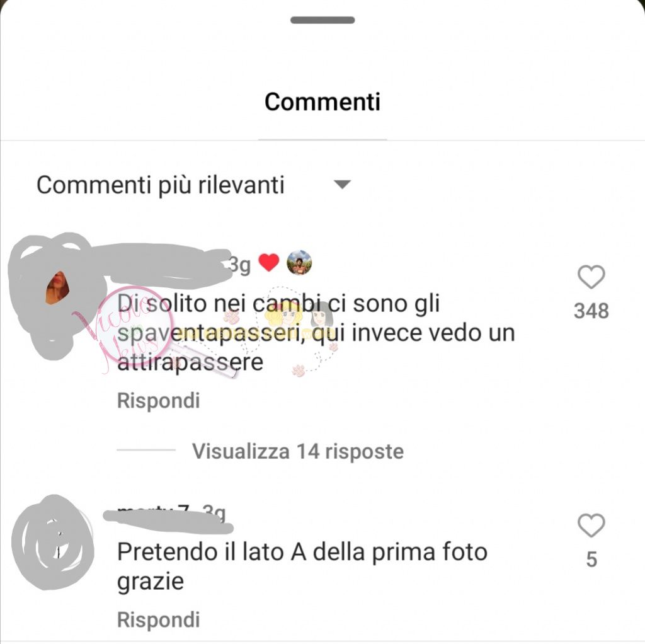
Task: Tap the gray sheet handle at the top
Action: click(x=322, y=20)
